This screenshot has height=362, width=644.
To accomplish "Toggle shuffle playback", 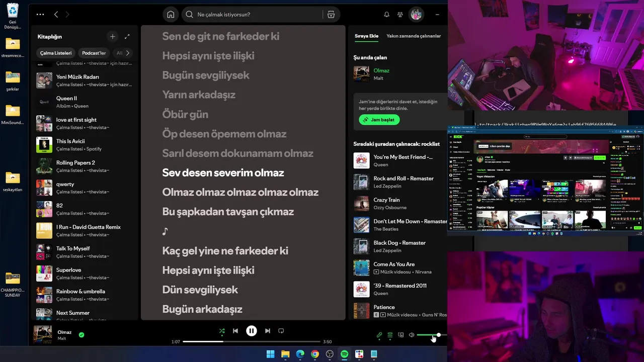I will click(222, 331).
